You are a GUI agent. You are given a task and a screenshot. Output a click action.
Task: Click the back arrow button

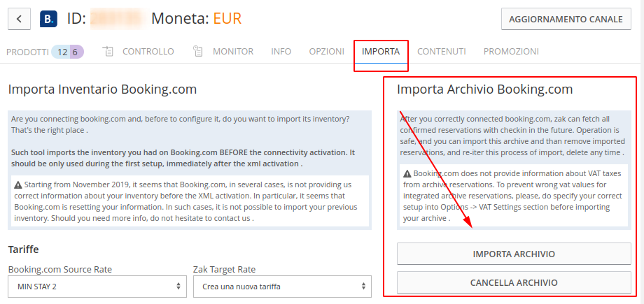point(20,19)
